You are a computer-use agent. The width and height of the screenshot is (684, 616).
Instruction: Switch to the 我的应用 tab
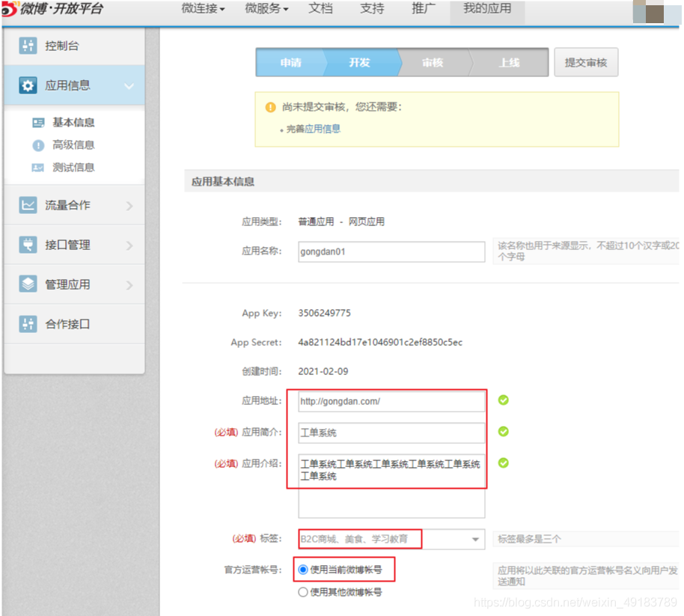point(487,9)
